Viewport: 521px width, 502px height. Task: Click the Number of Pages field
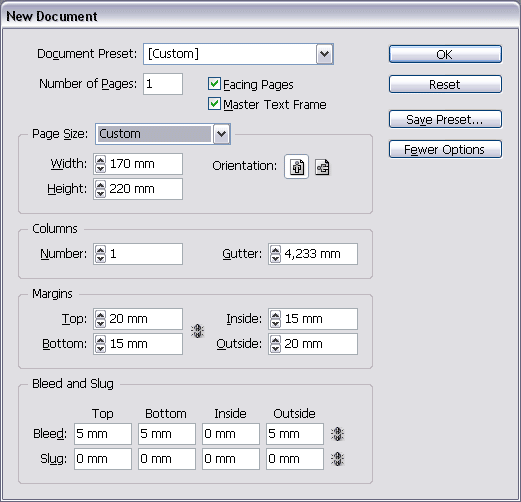(163, 84)
